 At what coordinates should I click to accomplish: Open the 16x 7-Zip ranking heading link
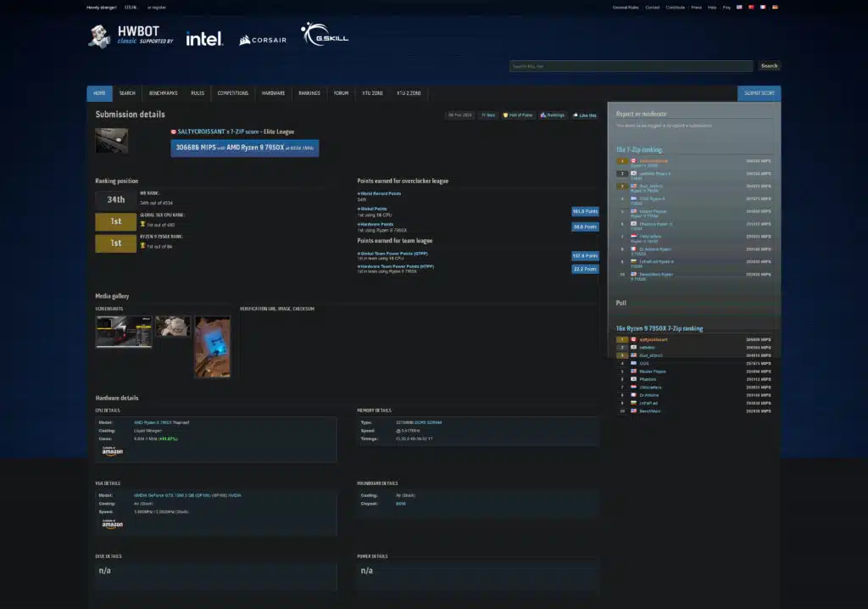(639, 149)
